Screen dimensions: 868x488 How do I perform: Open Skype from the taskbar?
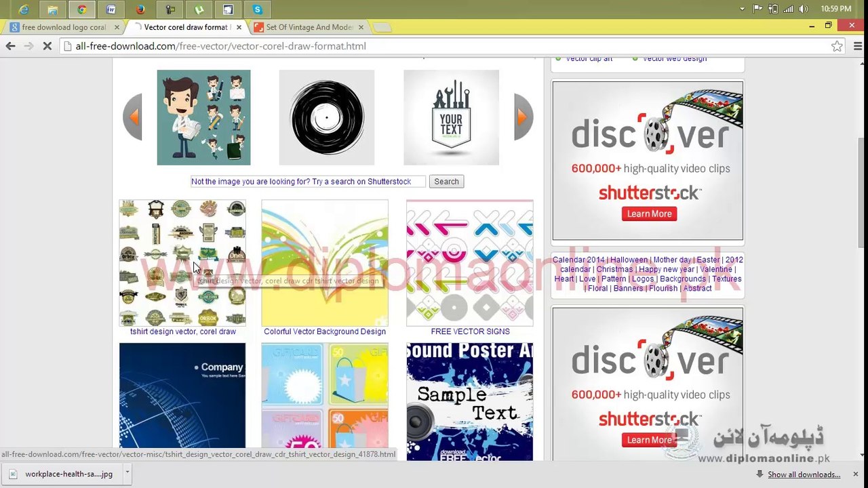[257, 9]
